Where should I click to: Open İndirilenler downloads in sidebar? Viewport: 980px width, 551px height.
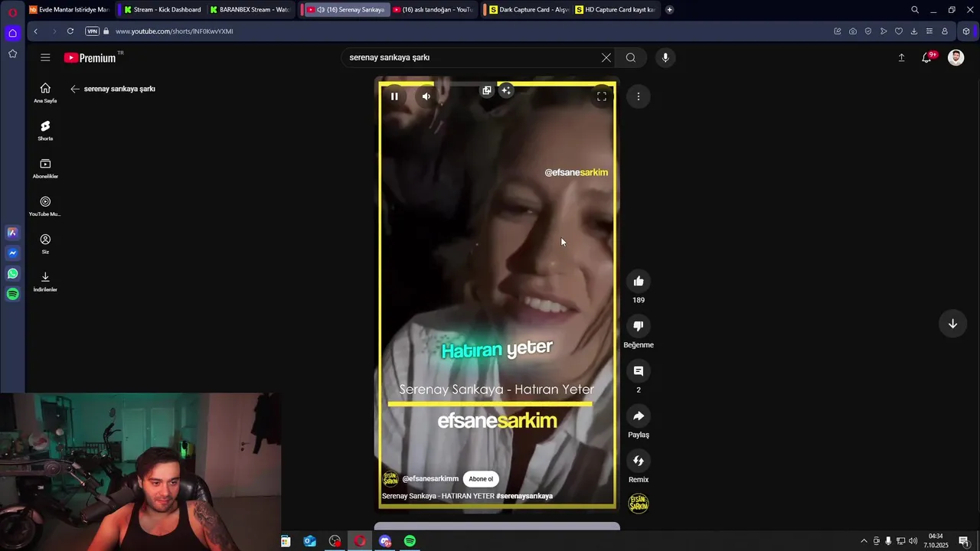click(x=45, y=282)
